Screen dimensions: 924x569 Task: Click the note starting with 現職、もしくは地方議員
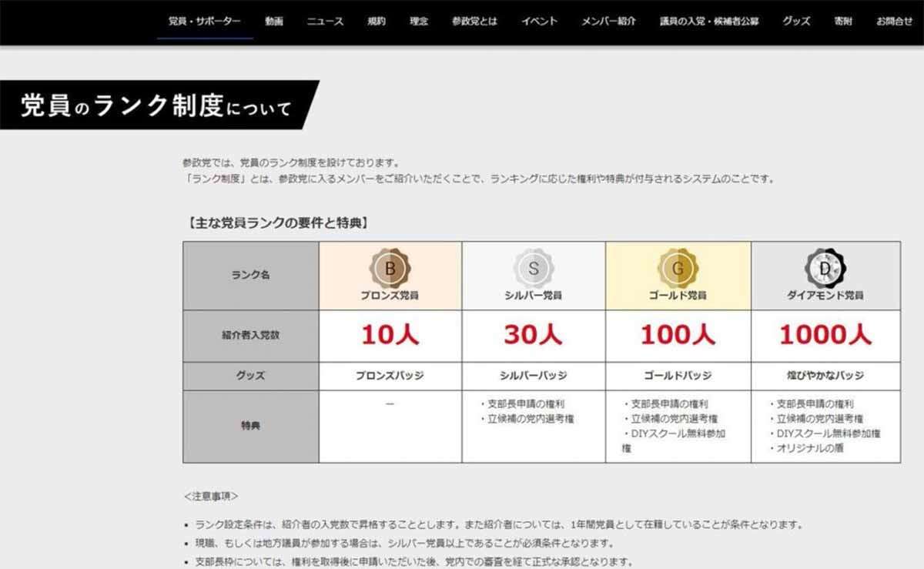point(404,544)
